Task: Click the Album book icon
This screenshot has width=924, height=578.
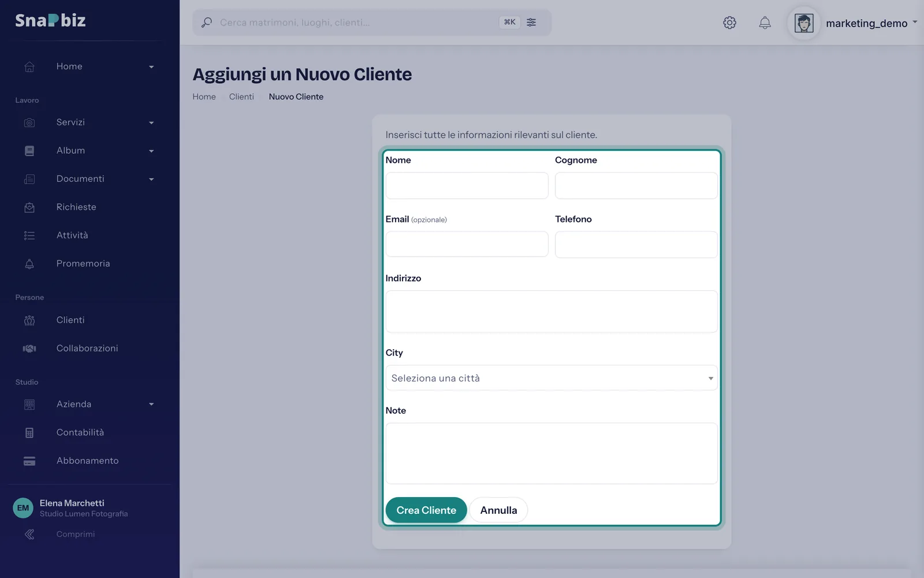Action: click(29, 151)
